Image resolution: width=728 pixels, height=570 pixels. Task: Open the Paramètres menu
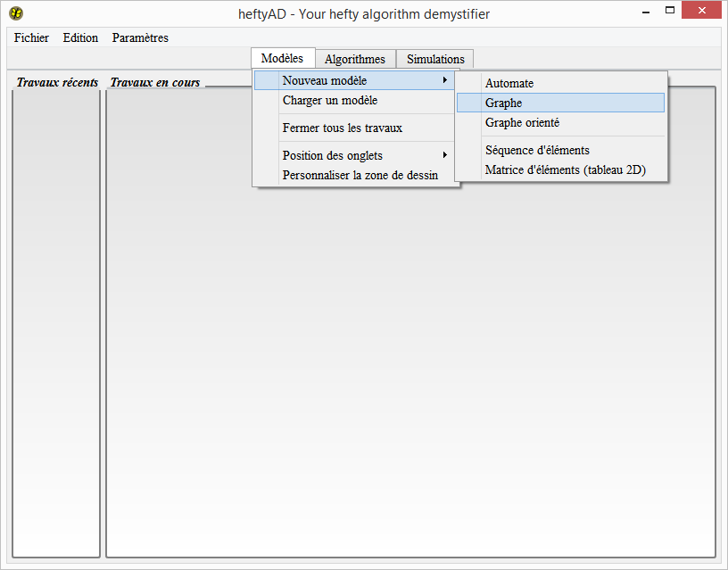click(140, 37)
